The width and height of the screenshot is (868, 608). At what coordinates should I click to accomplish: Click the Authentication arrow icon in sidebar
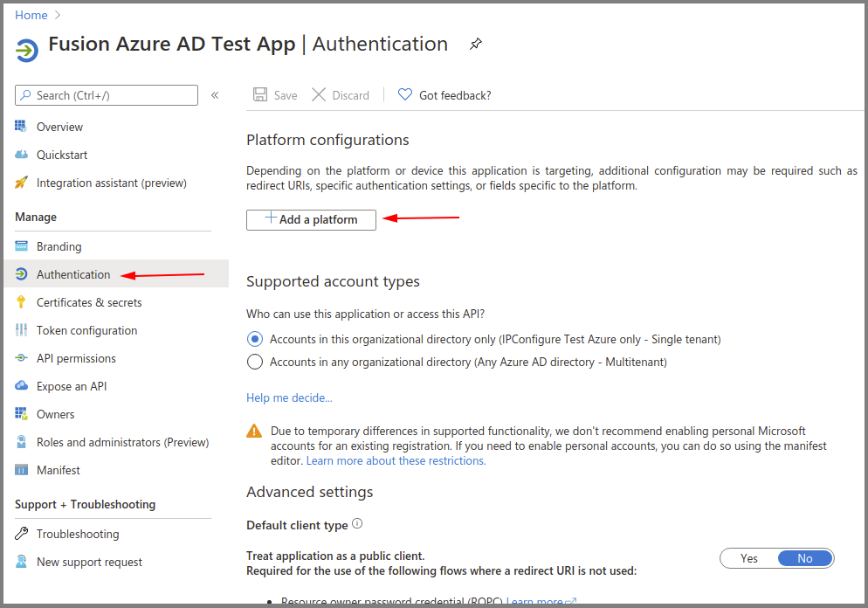[x=21, y=274]
